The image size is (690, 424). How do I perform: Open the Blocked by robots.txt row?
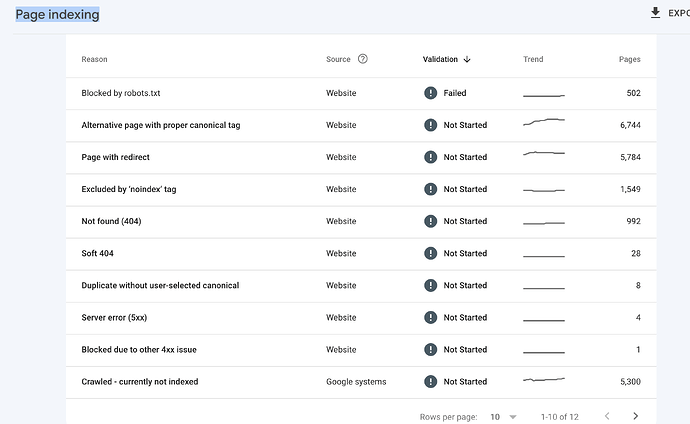[x=121, y=93]
